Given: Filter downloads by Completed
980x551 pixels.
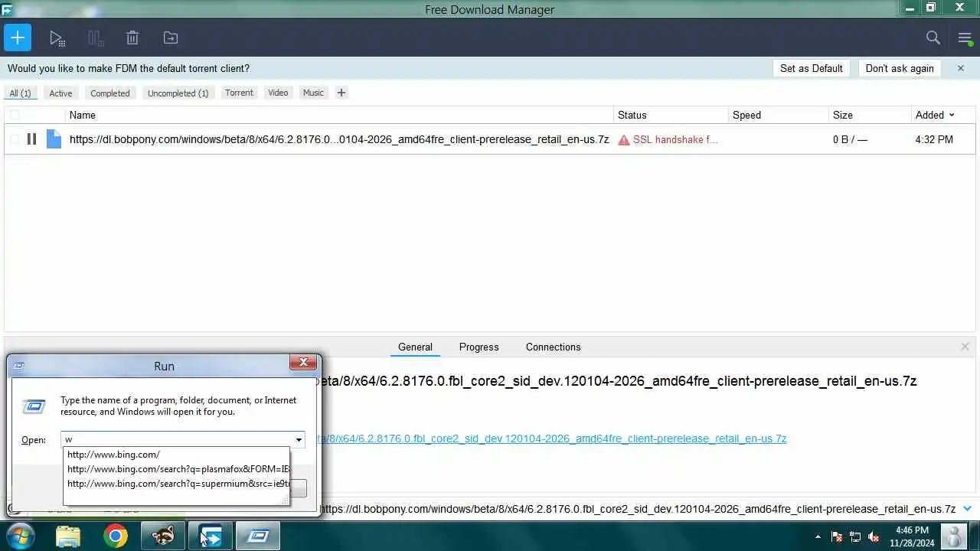Looking at the screenshot, I should (110, 93).
